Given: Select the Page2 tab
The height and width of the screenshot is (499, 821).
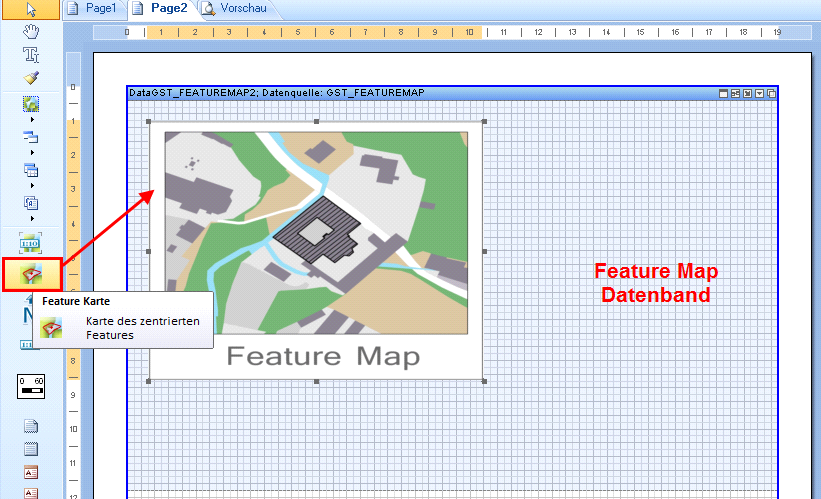Looking at the screenshot, I should point(160,8).
